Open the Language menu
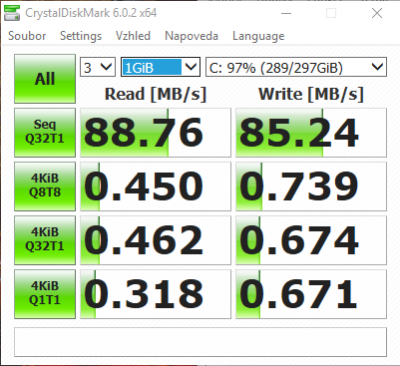400x366 pixels. pos(258,36)
